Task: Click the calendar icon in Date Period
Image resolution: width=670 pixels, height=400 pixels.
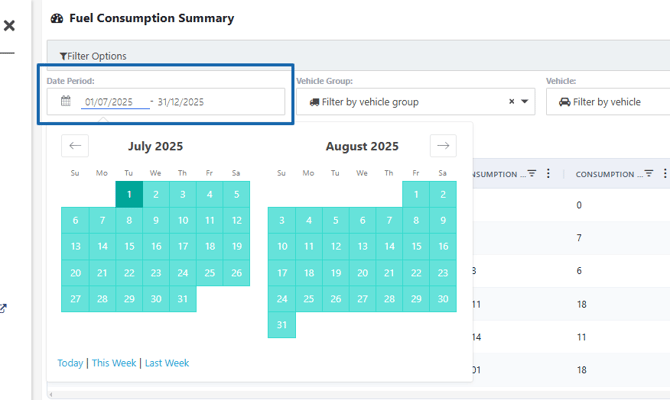Action: (66, 101)
